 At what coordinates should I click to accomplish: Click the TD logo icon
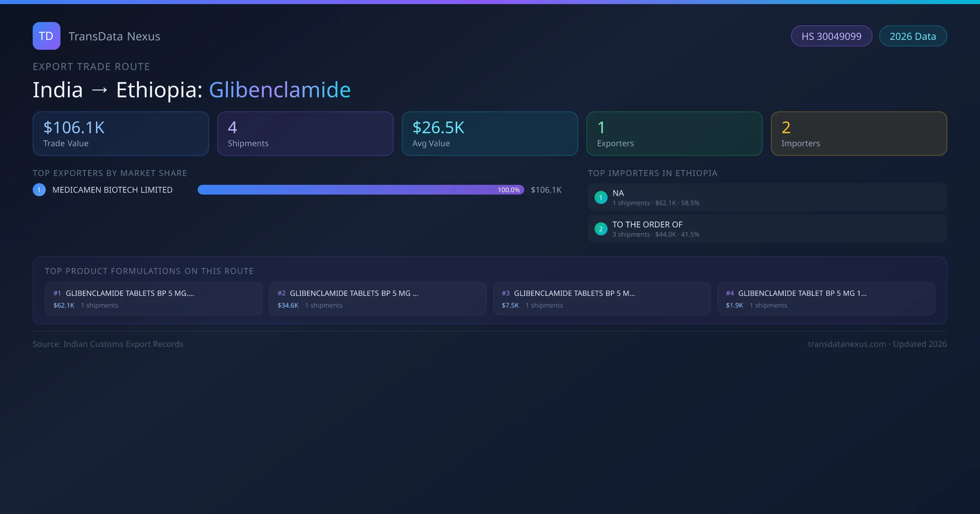click(46, 36)
